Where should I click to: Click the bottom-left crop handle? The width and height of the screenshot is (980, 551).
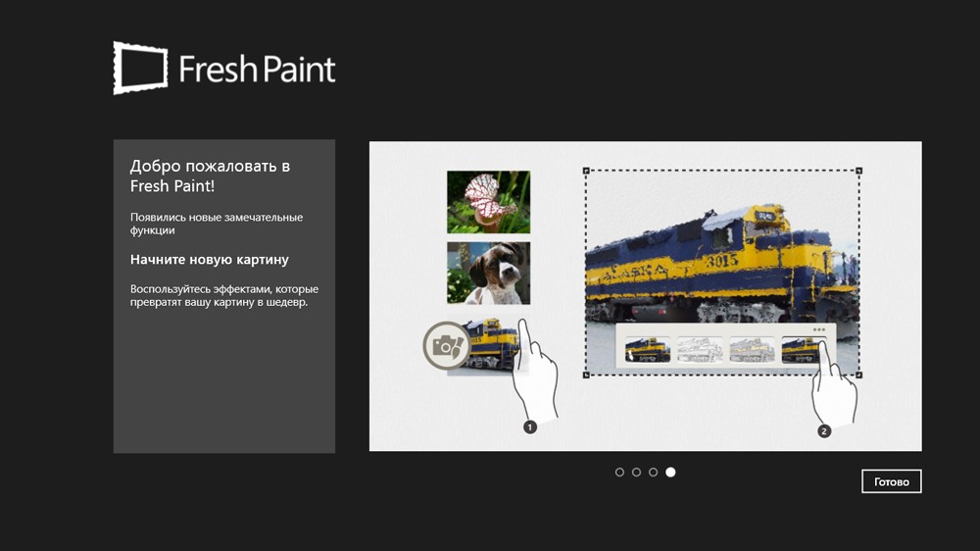coord(586,375)
